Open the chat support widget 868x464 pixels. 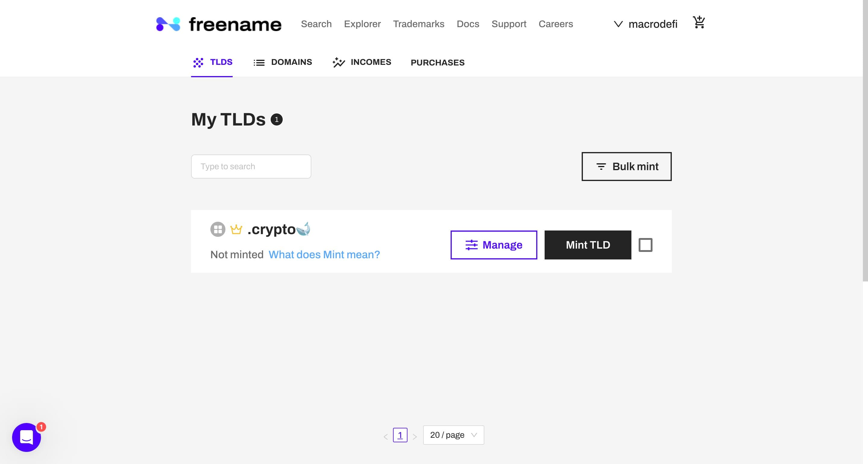tap(26, 437)
